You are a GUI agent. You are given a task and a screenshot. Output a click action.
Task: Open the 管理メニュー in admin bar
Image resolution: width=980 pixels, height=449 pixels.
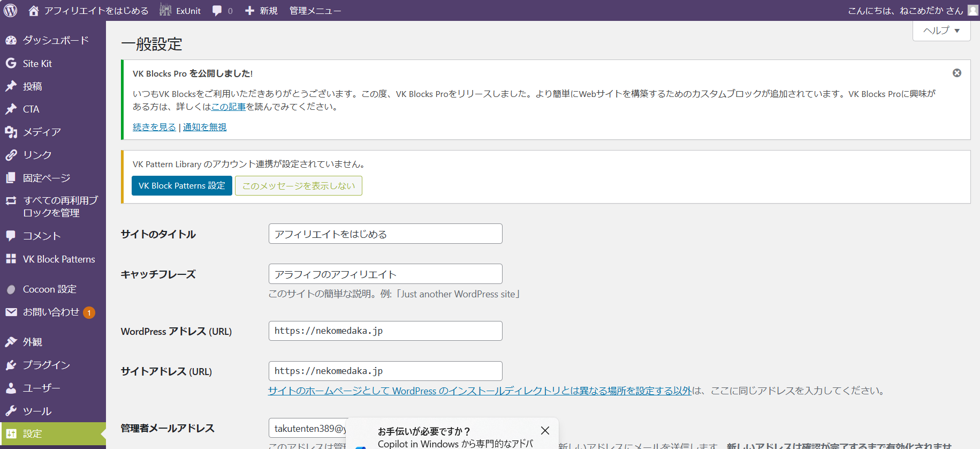coord(315,11)
